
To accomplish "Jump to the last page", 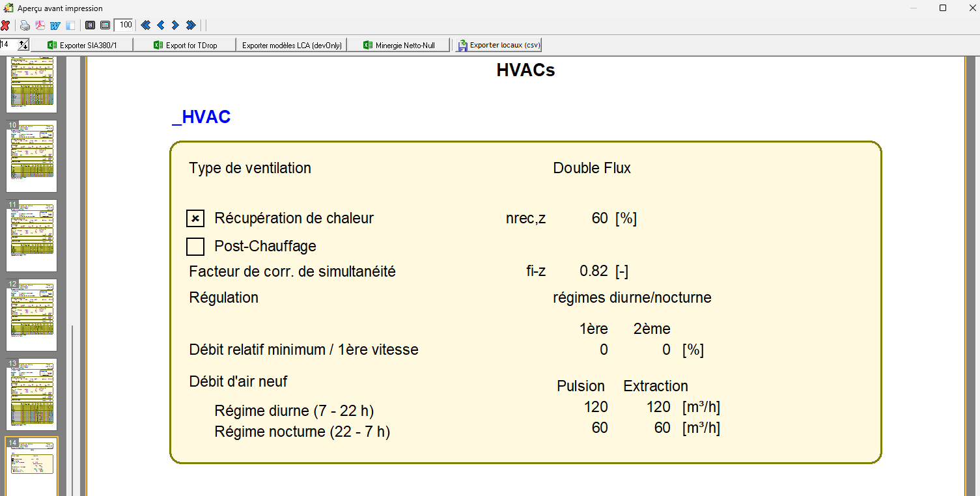I will [x=190, y=25].
